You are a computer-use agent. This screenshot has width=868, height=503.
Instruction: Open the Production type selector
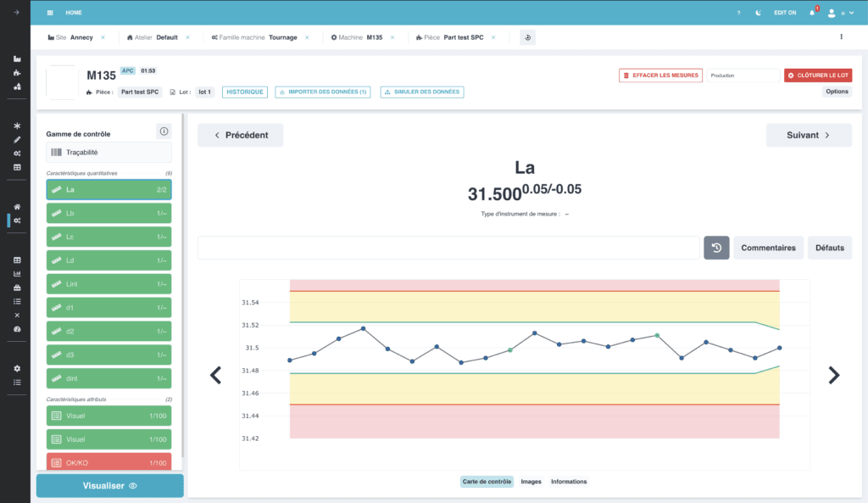tap(743, 75)
